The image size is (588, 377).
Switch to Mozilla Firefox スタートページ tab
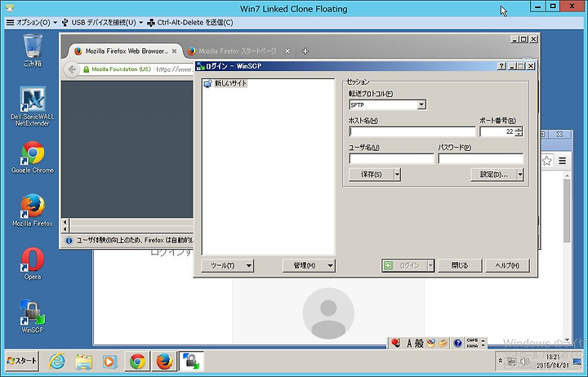coord(239,51)
